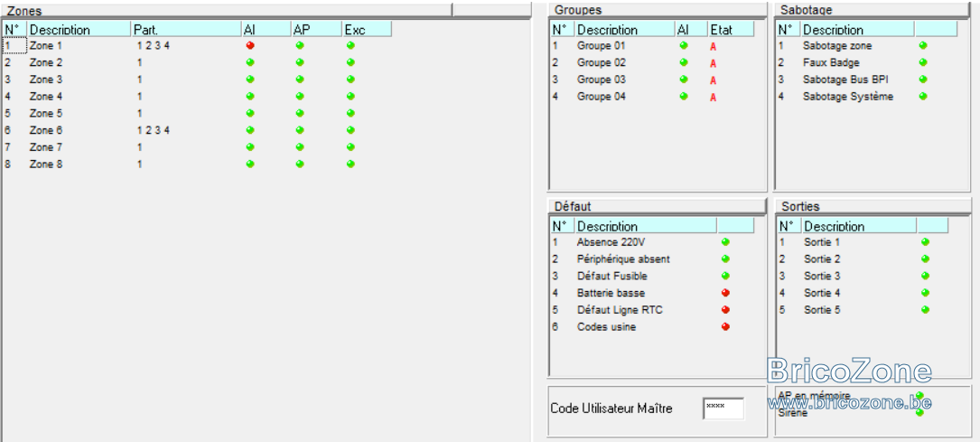This screenshot has width=980, height=442.
Task: Click Zone 3 AP green indicator
Action: (x=300, y=80)
